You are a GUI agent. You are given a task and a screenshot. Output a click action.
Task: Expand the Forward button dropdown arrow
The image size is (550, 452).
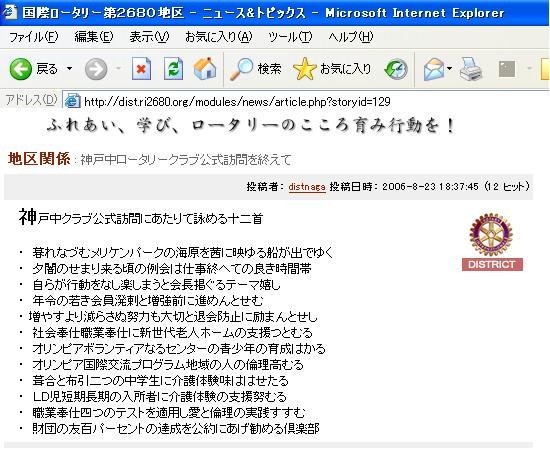[118, 68]
